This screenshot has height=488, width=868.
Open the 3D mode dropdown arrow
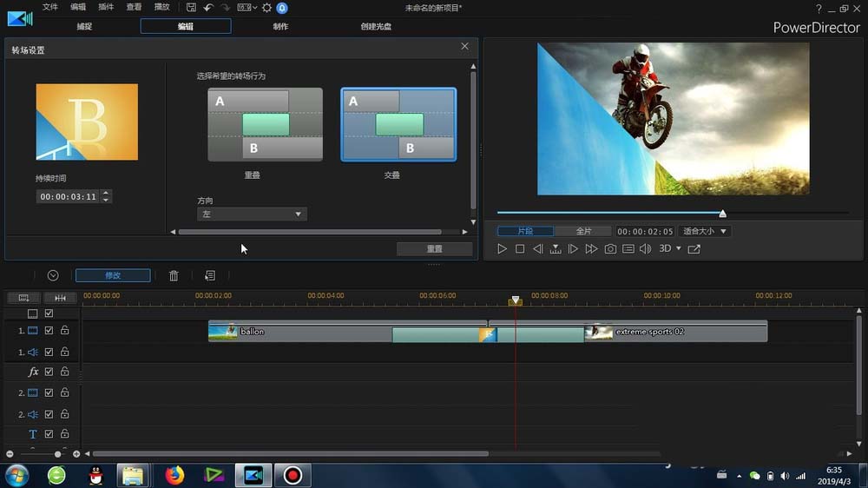[x=679, y=249]
